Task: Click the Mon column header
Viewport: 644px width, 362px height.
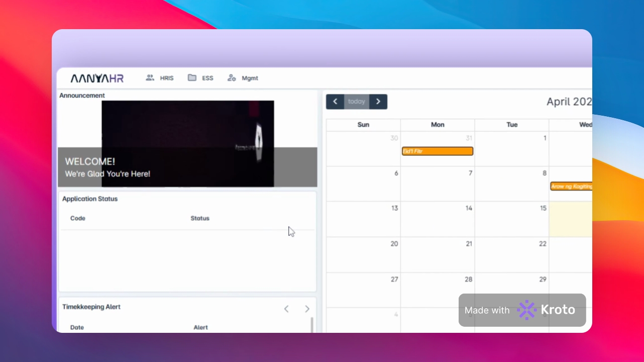Action: (x=438, y=125)
